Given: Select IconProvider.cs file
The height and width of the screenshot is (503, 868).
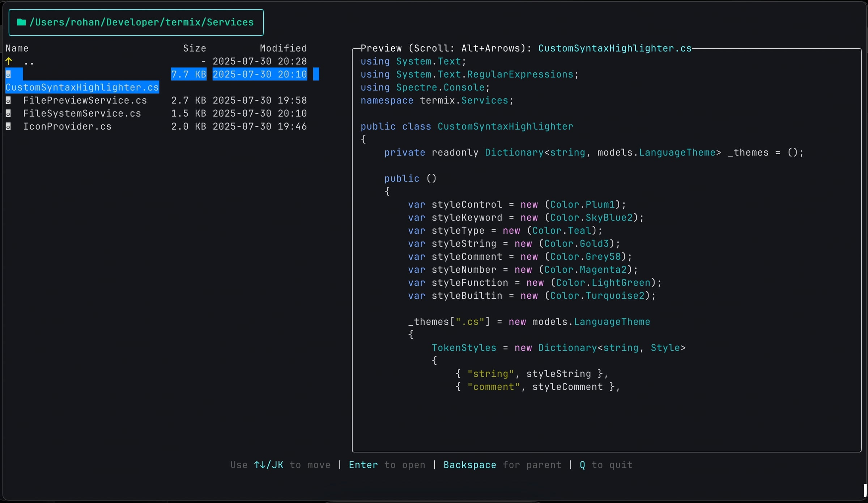Looking at the screenshot, I should 67,126.
